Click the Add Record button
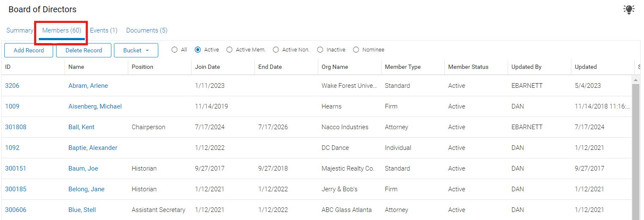 [x=29, y=50]
